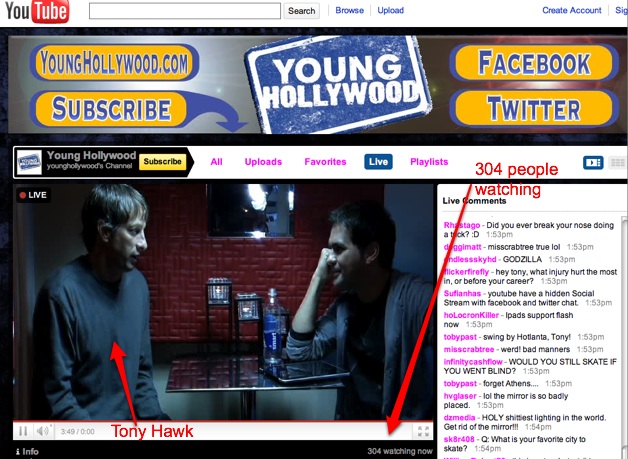
Task: Hit the Search button
Action: (x=302, y=11)
